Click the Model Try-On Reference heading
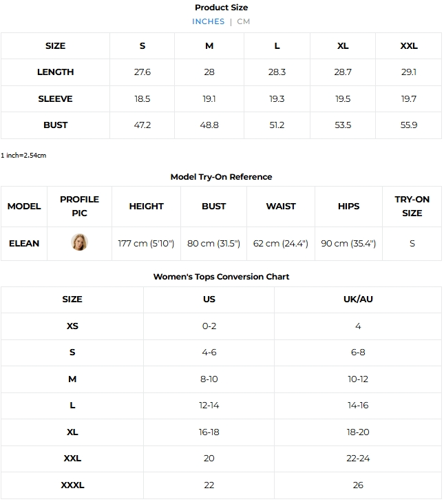The height and width of the screenshot is (504, 444). pyautogui.click(x=221, y=177)
